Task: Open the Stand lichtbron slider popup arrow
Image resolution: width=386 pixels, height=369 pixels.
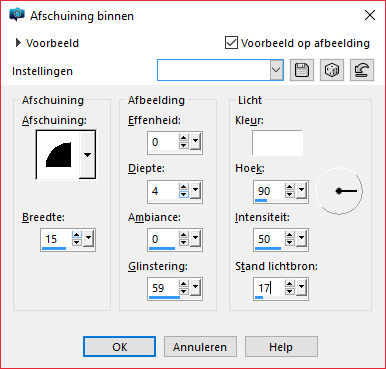Action: (x=301, y=288)
